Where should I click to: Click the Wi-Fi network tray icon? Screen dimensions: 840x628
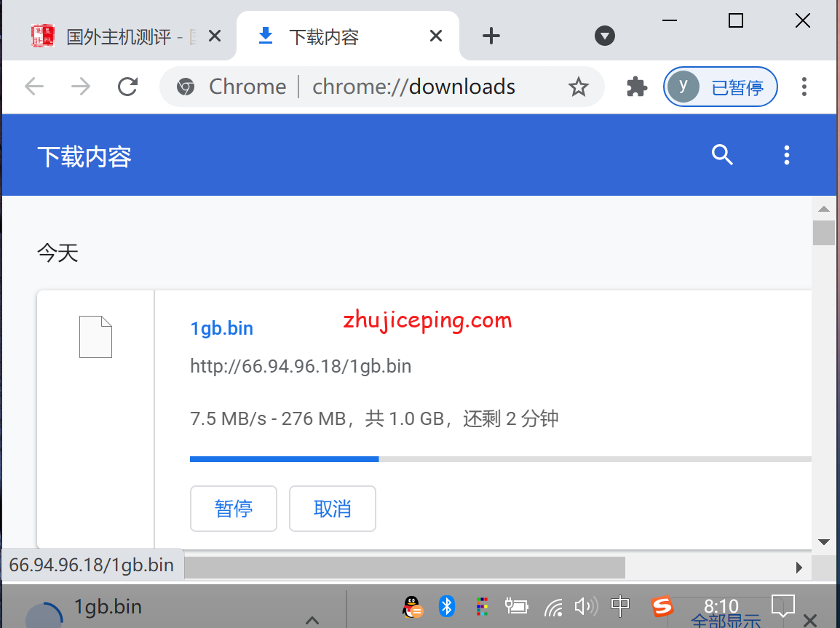[x=554, y=606]
